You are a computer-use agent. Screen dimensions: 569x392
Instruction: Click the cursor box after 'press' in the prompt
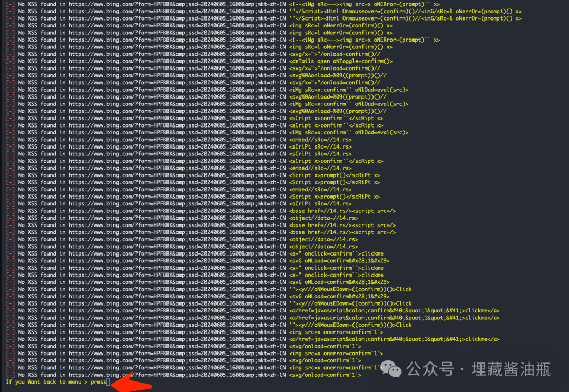pos(108,382)
